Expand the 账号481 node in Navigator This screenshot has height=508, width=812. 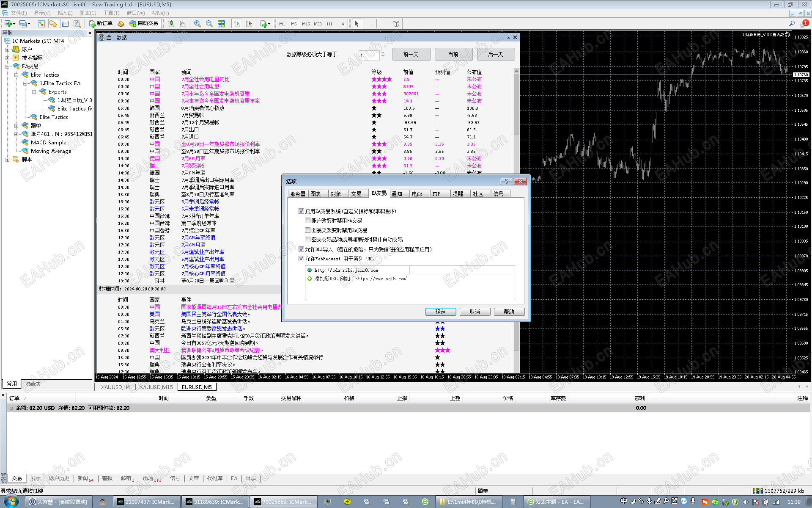(16, 134)
